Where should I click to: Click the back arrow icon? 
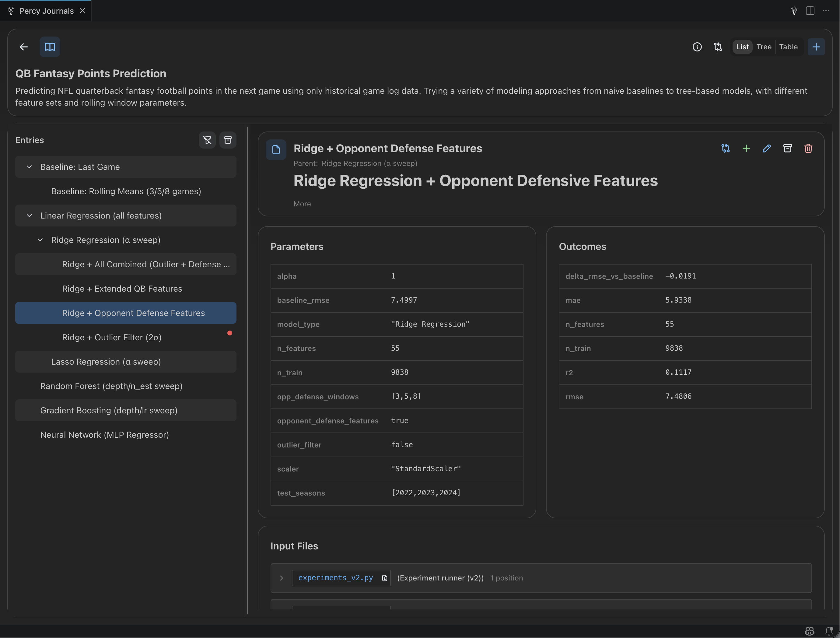[x=23, y=47]
